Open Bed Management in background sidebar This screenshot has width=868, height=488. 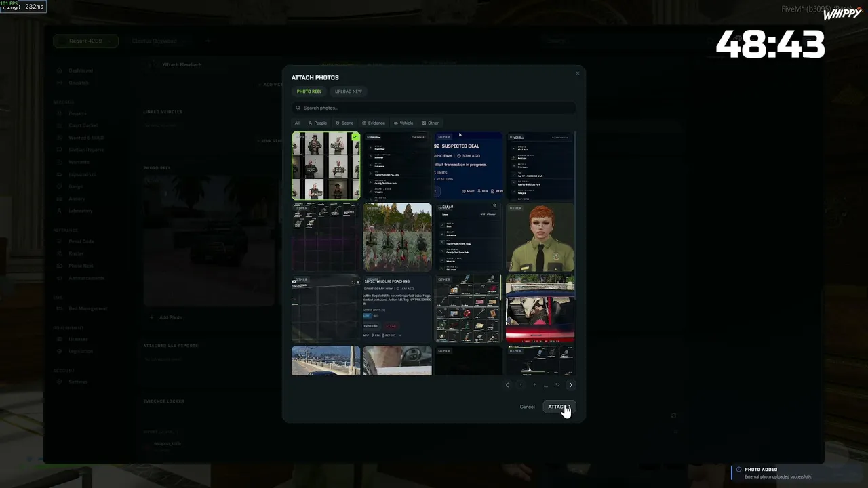tap(88, 308)
